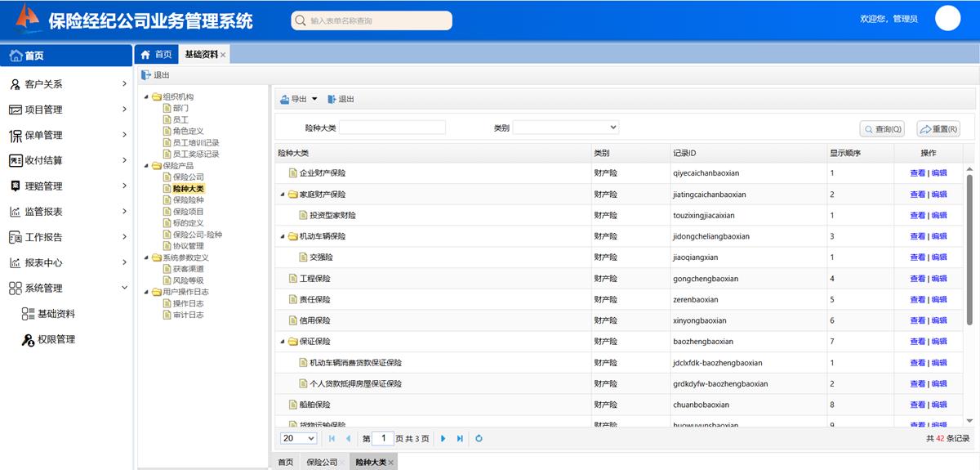Click 编辑 for 信用保险 row

tap(939, 320)
